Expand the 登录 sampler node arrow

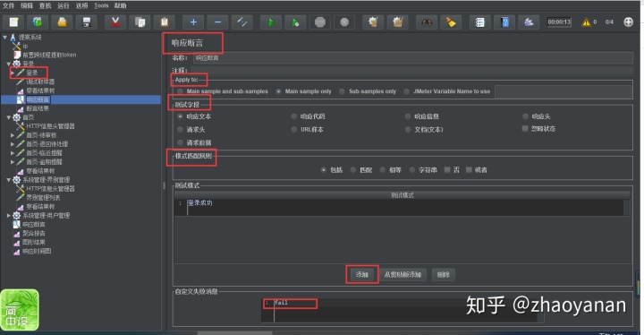coord(13,73)
